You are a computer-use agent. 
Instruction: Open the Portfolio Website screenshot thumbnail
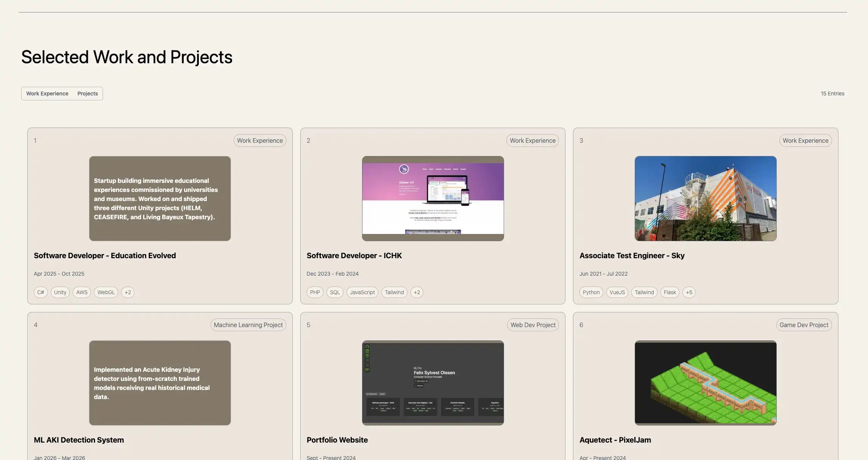click(x=433, y=383)
